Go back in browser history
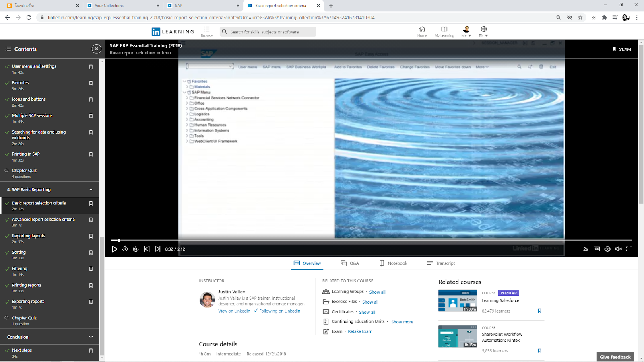 pyautogui.click(x=7, y=17)
